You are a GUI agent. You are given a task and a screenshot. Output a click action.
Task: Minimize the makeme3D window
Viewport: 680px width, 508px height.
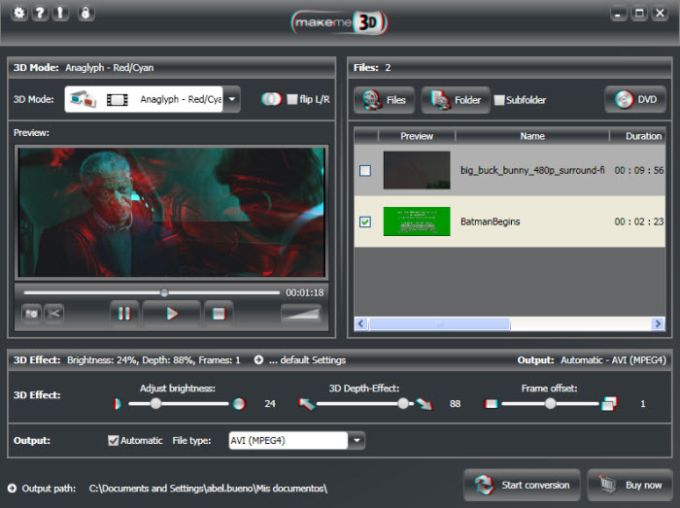click(x=618, y=13)
